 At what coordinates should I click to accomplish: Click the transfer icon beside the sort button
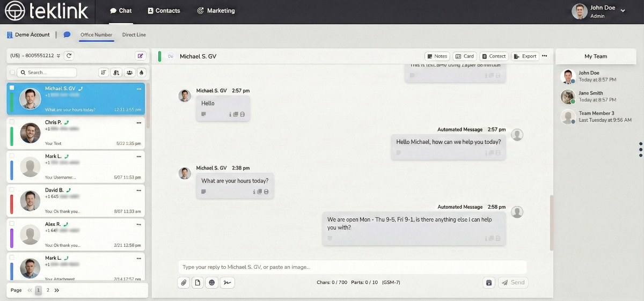[116, 72]
